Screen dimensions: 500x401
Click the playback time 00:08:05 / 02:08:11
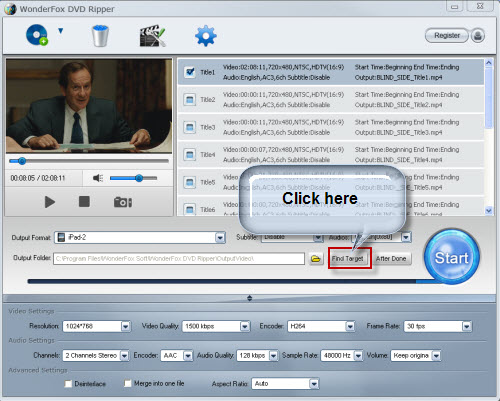point(38,178)
